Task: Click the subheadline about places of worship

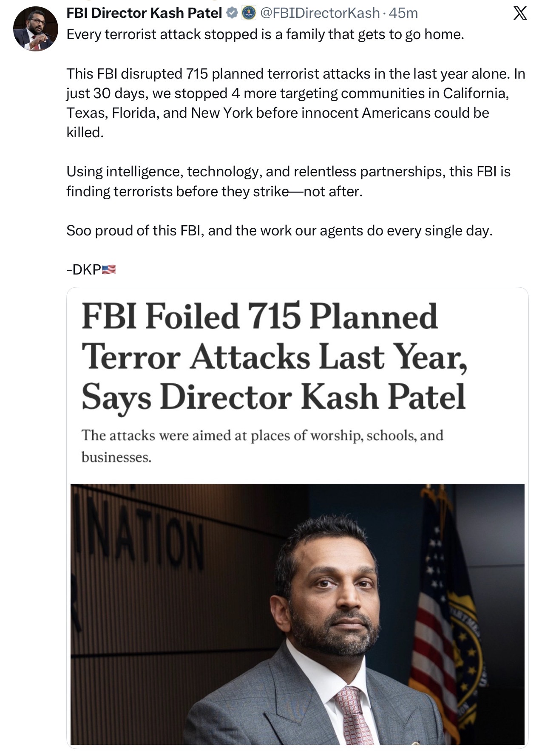Action: 262,446
